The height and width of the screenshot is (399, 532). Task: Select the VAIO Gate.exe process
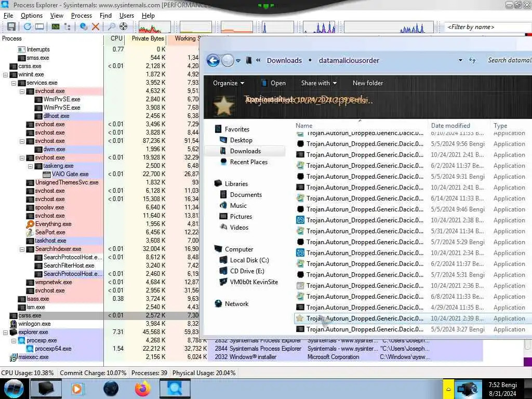pos(70,174)
